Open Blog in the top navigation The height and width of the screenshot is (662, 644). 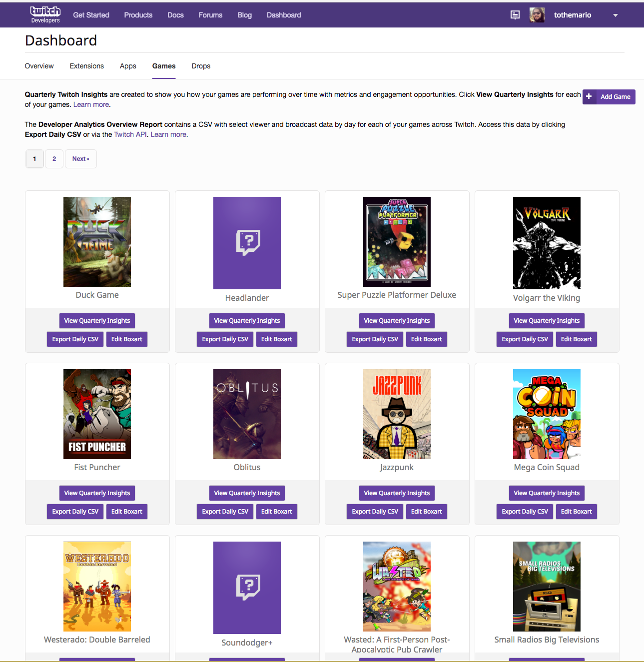click(x=244, y=15)
